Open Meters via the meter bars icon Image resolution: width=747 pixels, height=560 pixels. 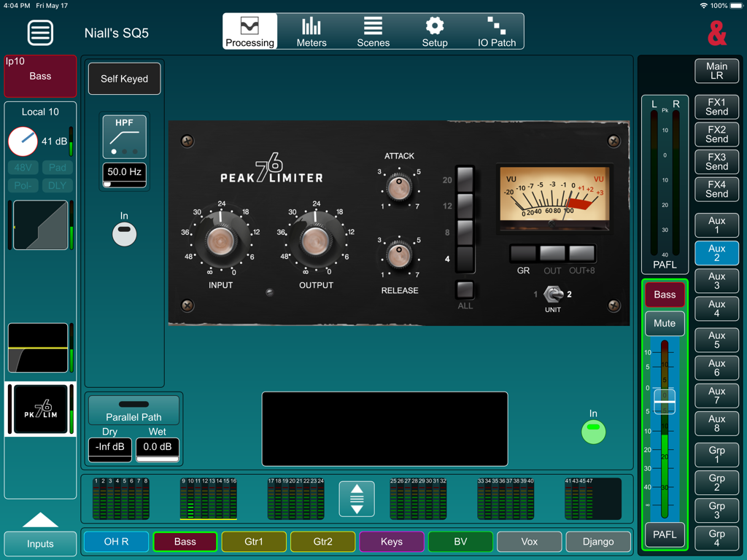(x=311, y=31)
